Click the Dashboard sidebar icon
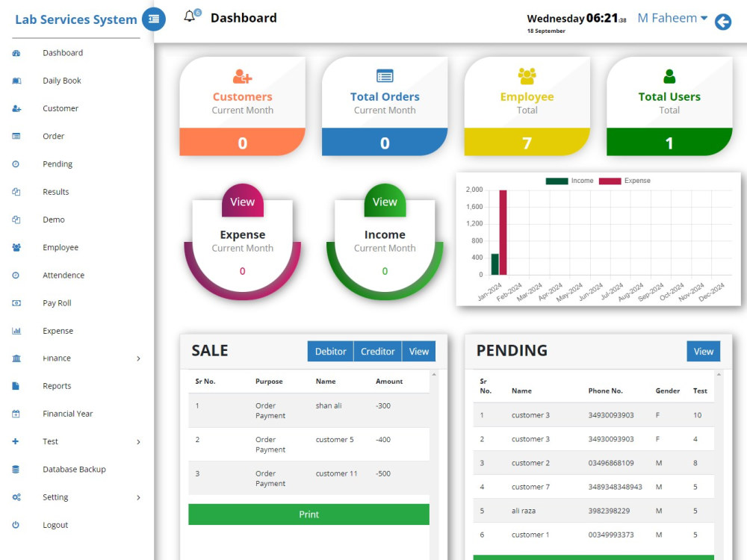Screen dimensions: 747x560 pos(16,53)
